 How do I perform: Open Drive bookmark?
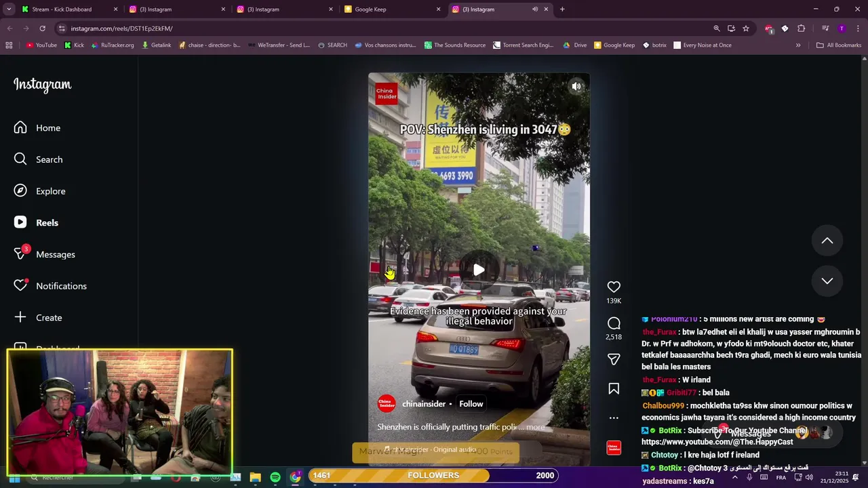pyautogui.click(x=575, y=45)
